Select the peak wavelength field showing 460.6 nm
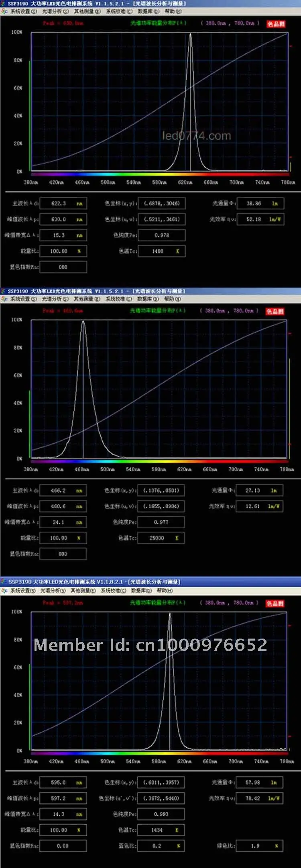Screen dimensions: 301x868 pos(63,506)
